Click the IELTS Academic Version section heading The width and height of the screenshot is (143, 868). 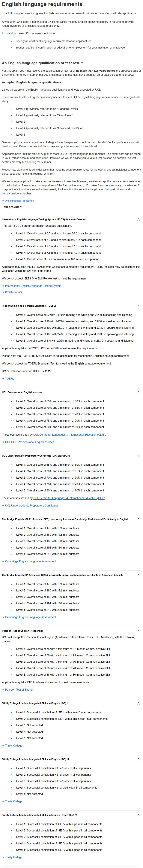point(44,219)
